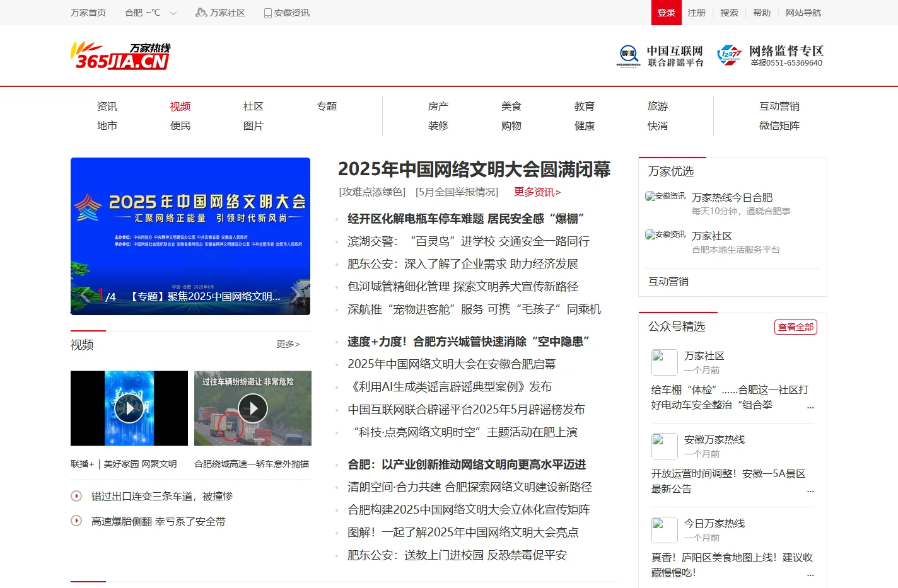Open the 安徽资讯 link with phone icon
Screen dimensions: 898x588
(287, 13)
